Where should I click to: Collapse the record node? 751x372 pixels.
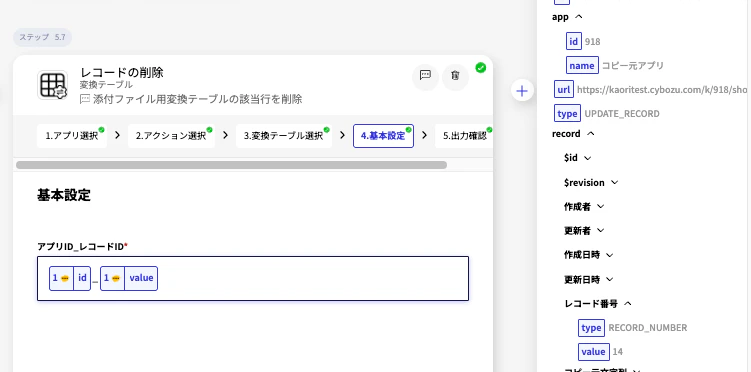591,134
